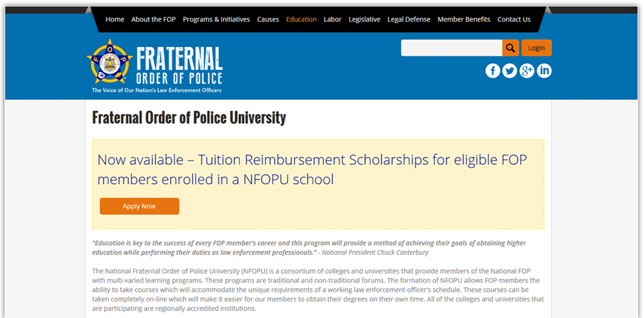Open the Legal Defense menu item
This screenshot has height=318, width=644.
[x=409, y=19]
